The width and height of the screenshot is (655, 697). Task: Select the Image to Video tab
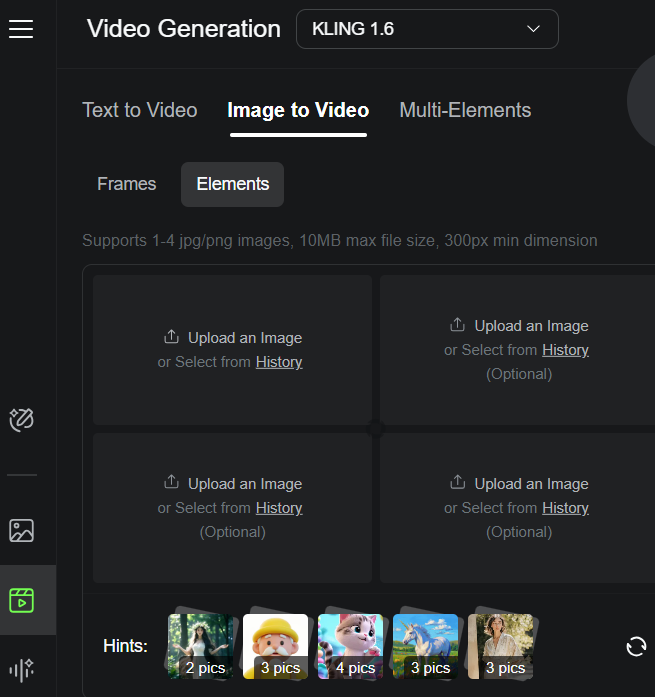click(x=298, y=110)
